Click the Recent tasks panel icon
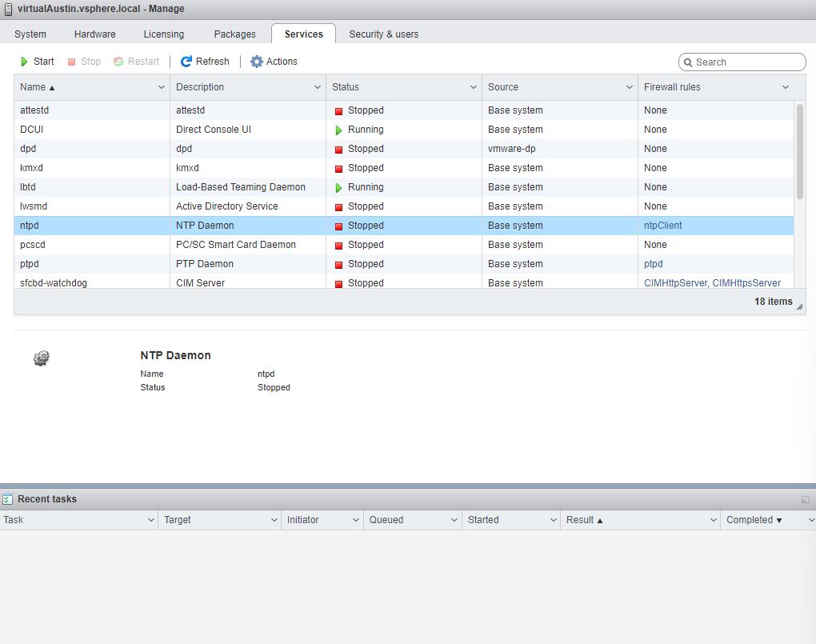Image resolution: width=816 pixels, height=644 pixels. tap(8, 498)
